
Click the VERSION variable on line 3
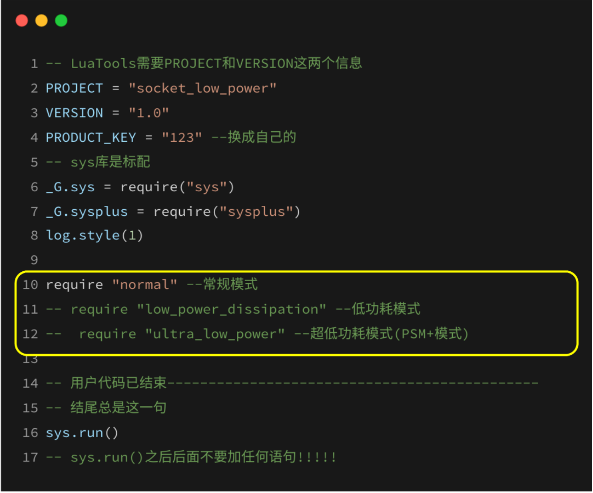(x=74, y=113)
